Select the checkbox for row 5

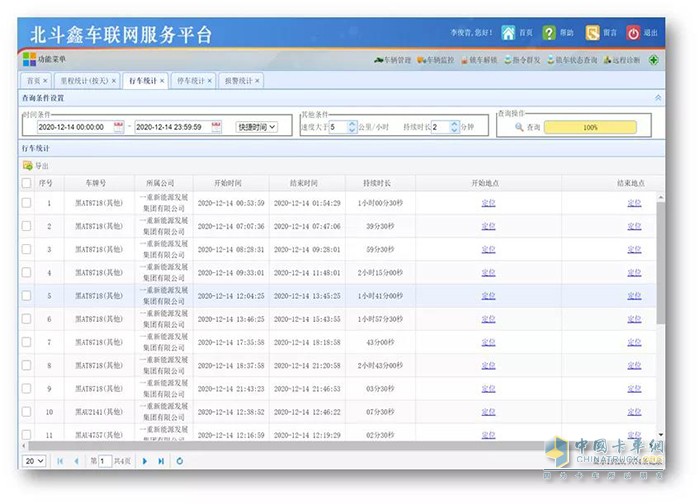tap(27, 296)
